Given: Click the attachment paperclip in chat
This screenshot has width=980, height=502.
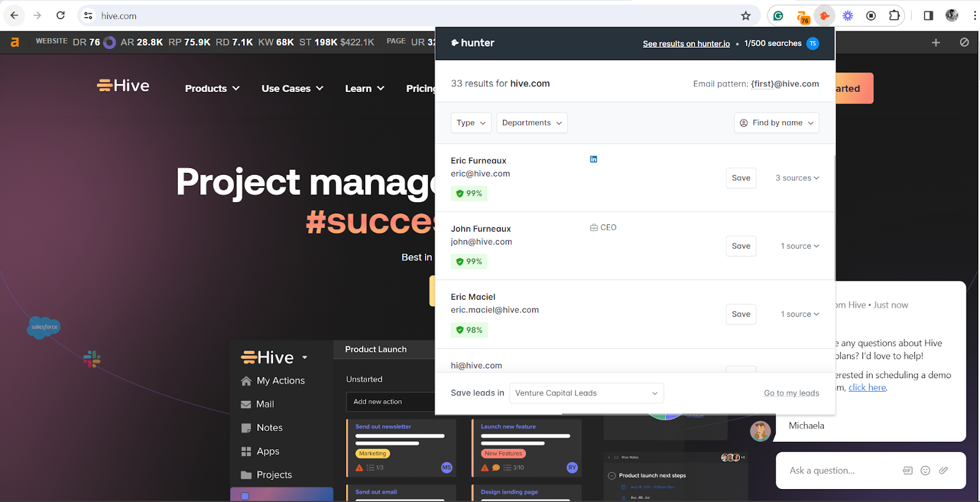Looking at the screenshot, I should (x=943, y=470).
